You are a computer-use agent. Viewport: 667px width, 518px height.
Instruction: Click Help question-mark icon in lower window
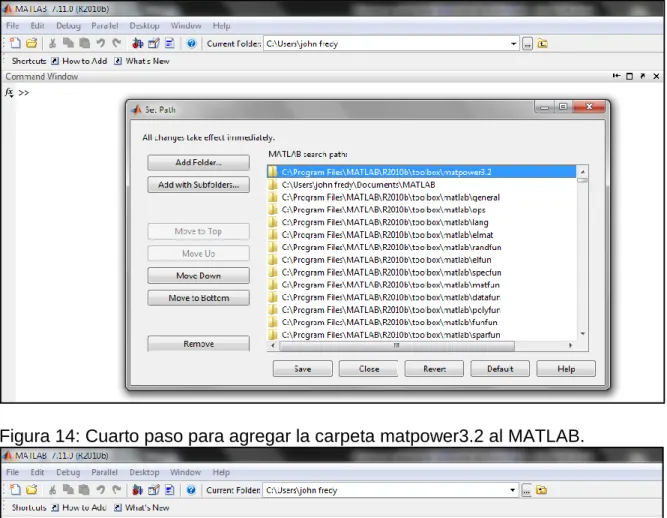(191, 490)
